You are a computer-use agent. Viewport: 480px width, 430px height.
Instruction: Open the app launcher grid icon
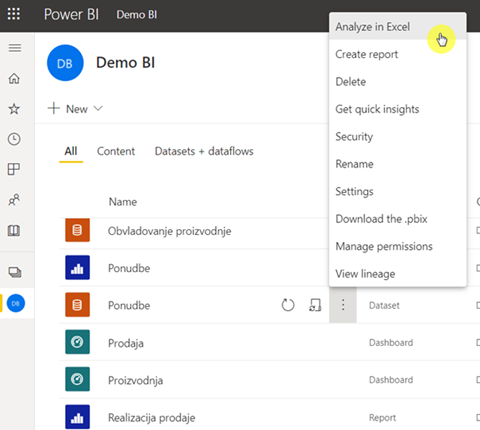point(14,14)
